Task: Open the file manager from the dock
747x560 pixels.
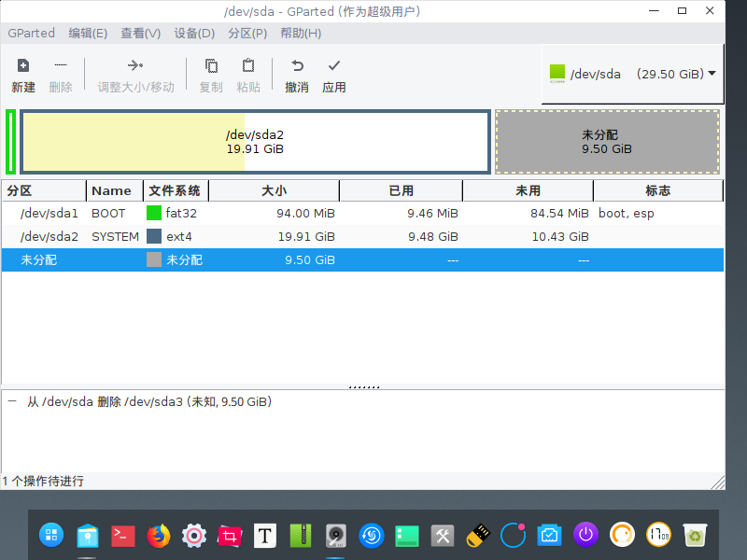Action: (87, 535)
